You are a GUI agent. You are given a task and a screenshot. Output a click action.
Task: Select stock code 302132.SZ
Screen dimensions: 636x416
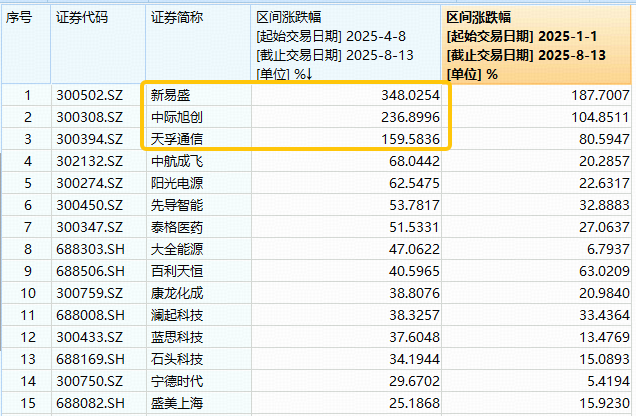89,161
